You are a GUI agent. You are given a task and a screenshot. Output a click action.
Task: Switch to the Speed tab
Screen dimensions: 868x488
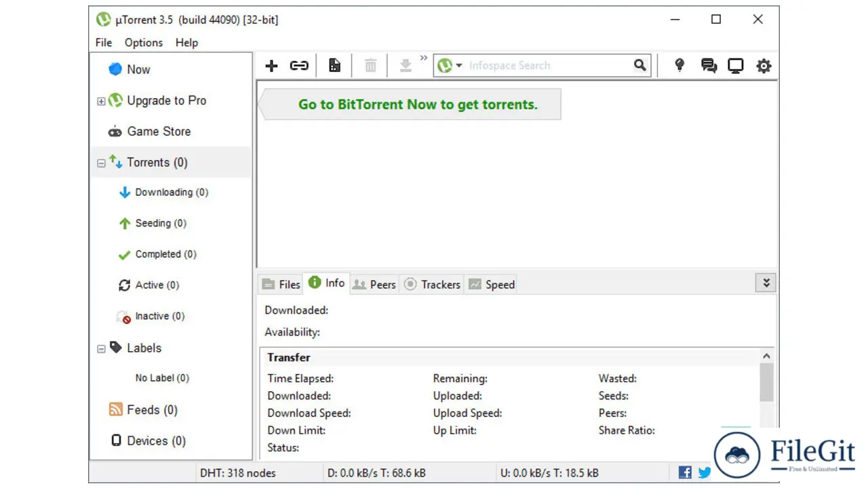(492, 285)
